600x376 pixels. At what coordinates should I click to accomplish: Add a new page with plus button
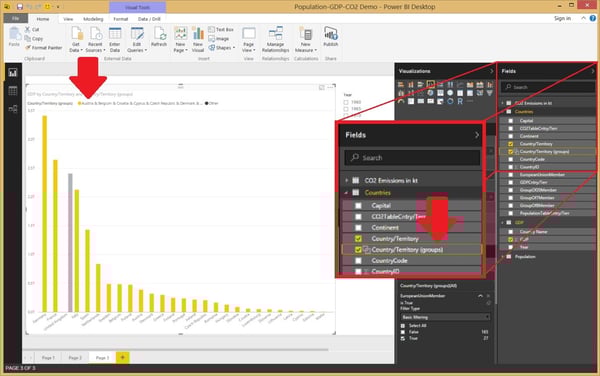[x=122, y=358]
